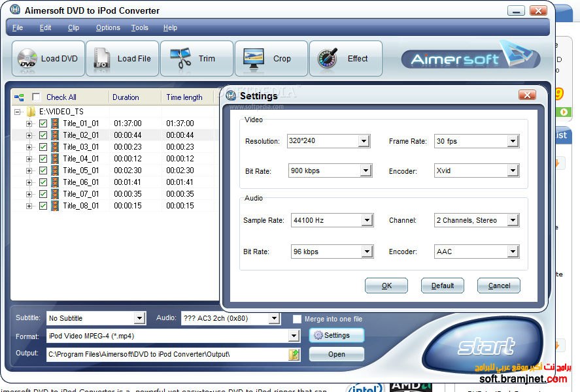Click the film icon for Title_06_01
The width and height of the screenshot is (580, 392).
click(x=55, y=182)
